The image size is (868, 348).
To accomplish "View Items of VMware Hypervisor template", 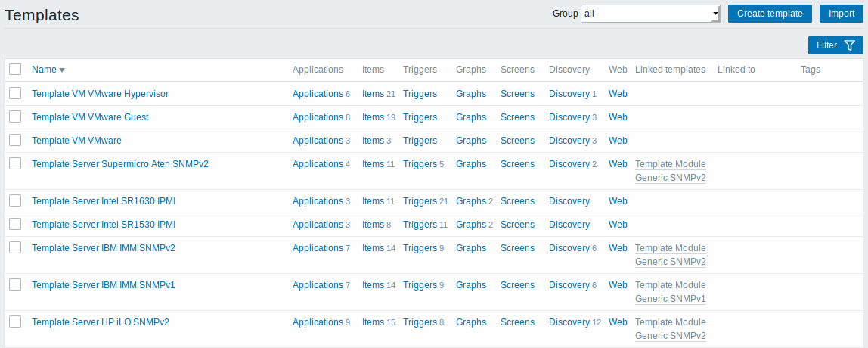I will pos(373,94).
